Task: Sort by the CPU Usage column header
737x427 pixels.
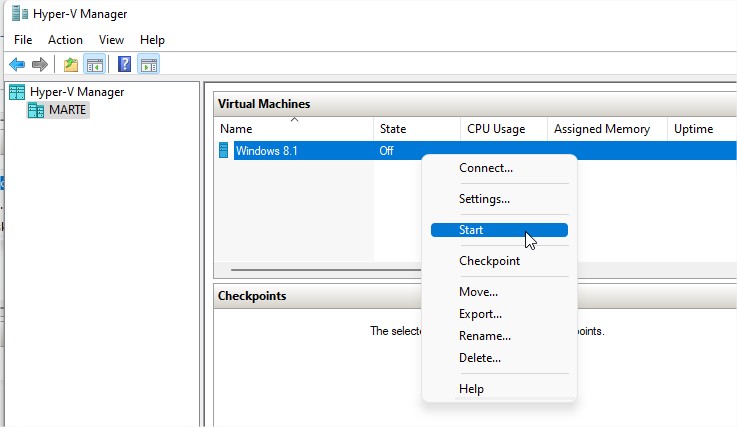Action: click(x=504, y=129)
